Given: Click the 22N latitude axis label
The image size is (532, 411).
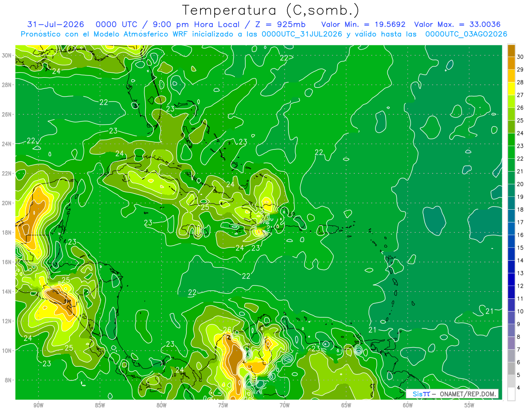Looking at the screenshot, I should pyautogui.click(x=8, y=173).
